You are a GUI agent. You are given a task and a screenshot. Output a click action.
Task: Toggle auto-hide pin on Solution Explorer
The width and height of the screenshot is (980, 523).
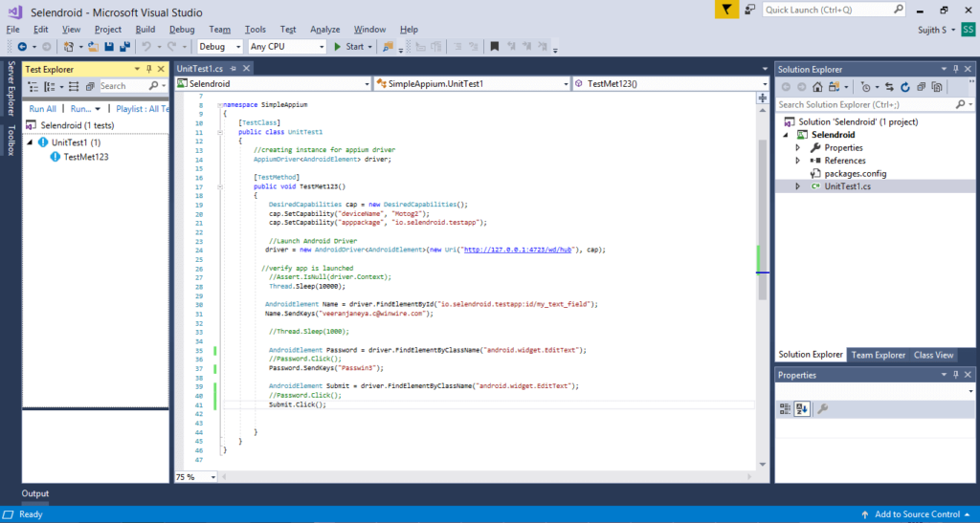pos(956,69)
